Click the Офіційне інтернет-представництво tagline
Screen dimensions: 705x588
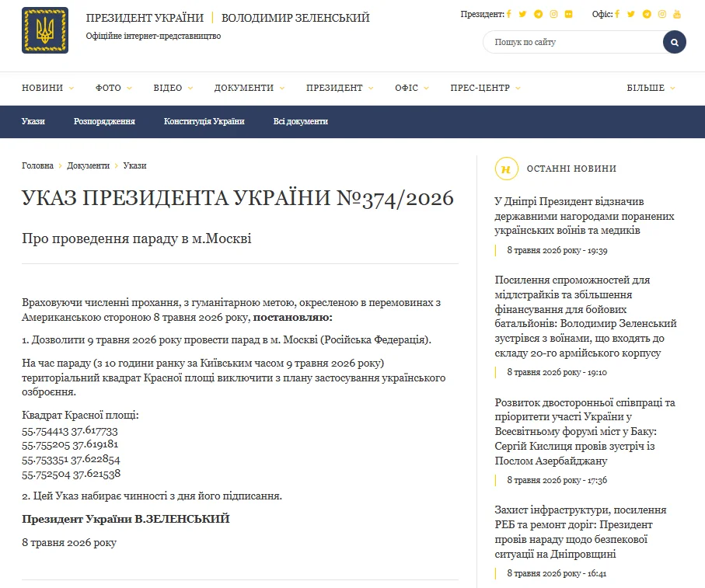[x=153, y=36]
